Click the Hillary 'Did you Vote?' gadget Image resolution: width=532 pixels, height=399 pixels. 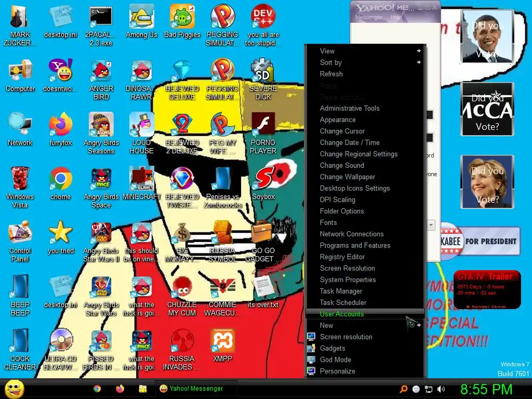pyautogui.click(x=487, y=182)
